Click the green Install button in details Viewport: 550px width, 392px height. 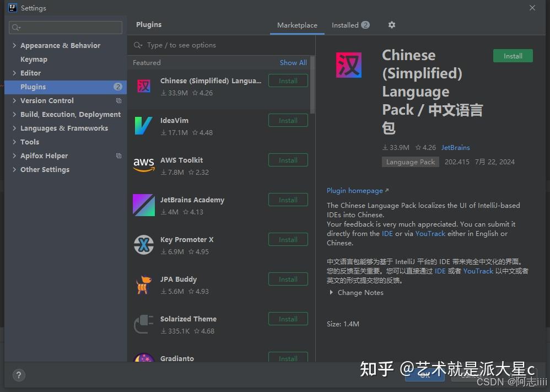[513, 56]
